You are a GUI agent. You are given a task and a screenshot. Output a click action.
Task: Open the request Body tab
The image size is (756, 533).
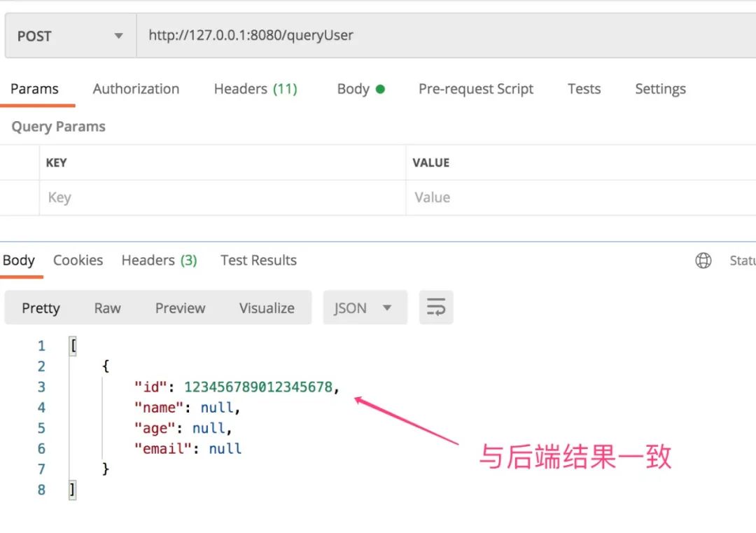pyautogui.click(x=360, y=89)
